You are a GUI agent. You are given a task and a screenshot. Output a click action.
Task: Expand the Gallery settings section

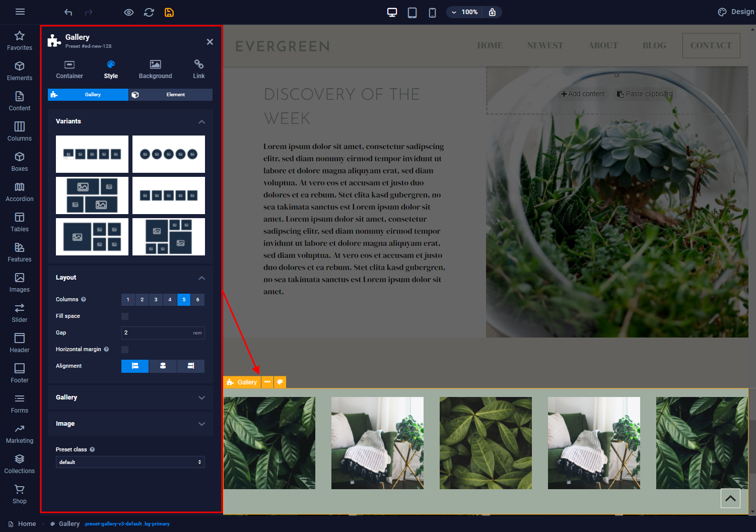[x=130, y=397]
